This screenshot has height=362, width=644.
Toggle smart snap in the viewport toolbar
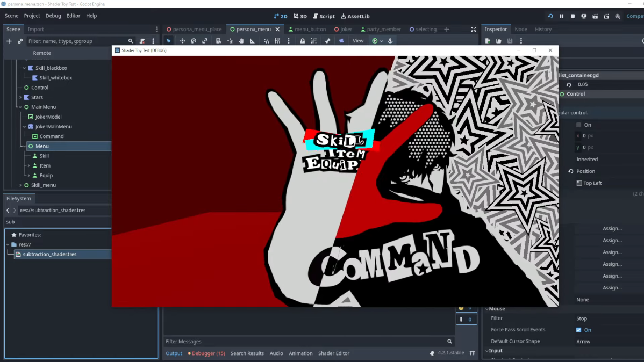pyautogui.click(x=267, y=41)
